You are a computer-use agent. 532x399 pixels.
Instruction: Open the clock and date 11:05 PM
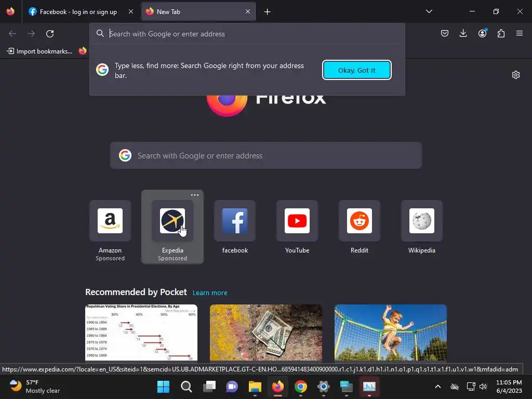[509, 387]
